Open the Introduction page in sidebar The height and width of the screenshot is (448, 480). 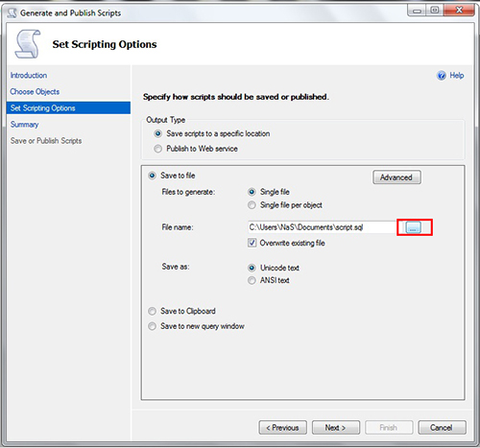(29, 76)
